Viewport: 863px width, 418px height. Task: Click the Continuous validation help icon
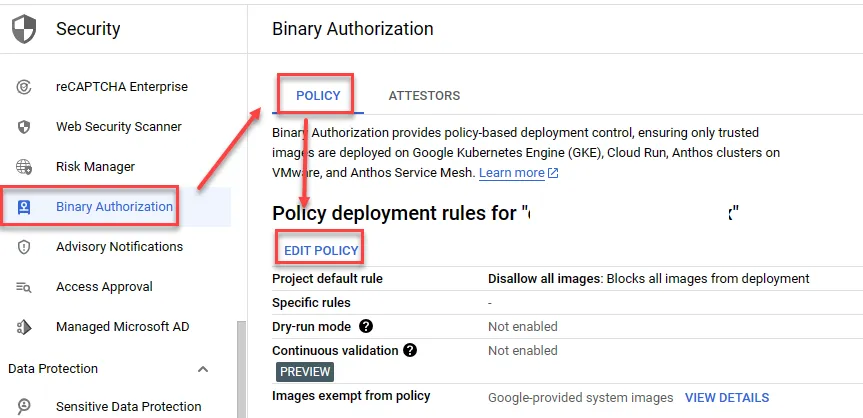pyautogui.click(x=410, y=350)
